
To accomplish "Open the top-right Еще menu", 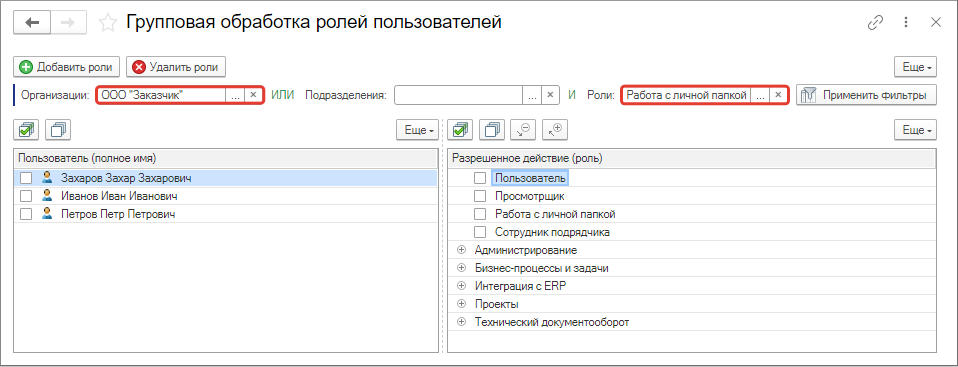I will pyautogui.click(x=915, y=67).
